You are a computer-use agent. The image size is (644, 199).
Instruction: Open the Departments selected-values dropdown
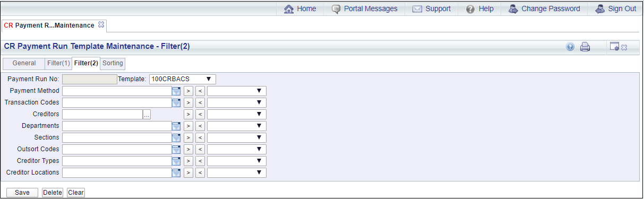coord(237,126)
